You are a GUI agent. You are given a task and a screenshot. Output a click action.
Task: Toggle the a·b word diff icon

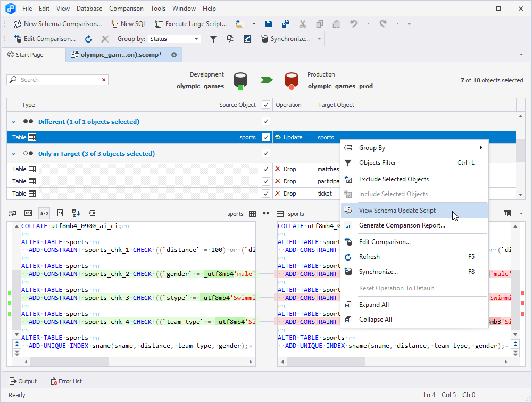[44, 213]
